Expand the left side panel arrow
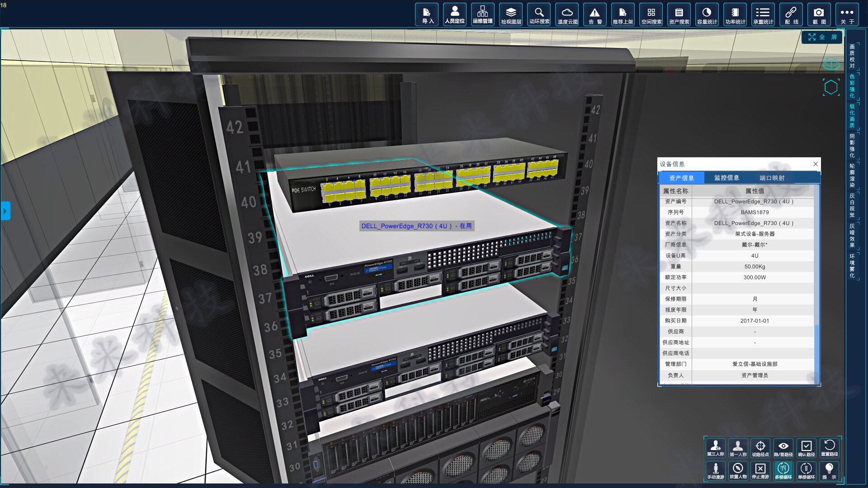The image size is (868, 488). pyautogui.click(x=5, y=211)
